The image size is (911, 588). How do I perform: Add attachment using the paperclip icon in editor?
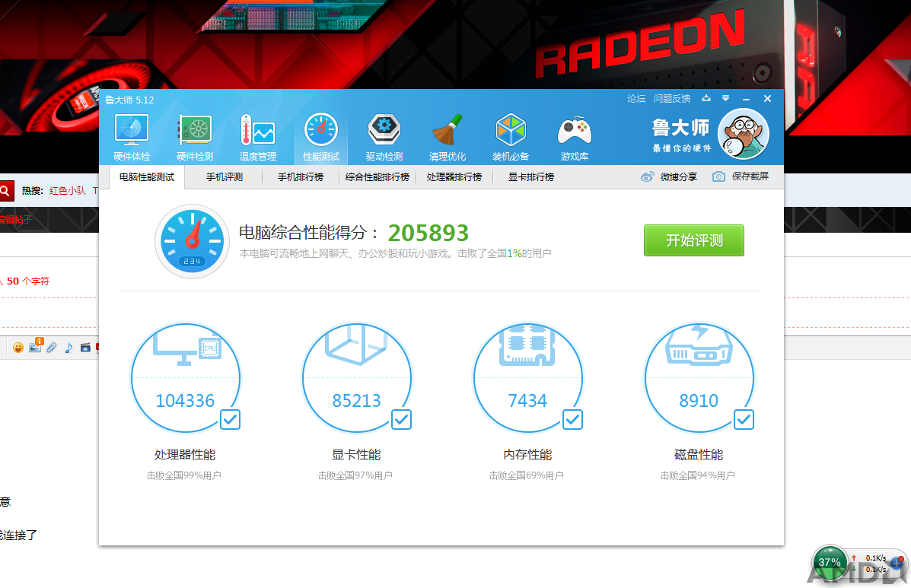(x=52, y=348)
